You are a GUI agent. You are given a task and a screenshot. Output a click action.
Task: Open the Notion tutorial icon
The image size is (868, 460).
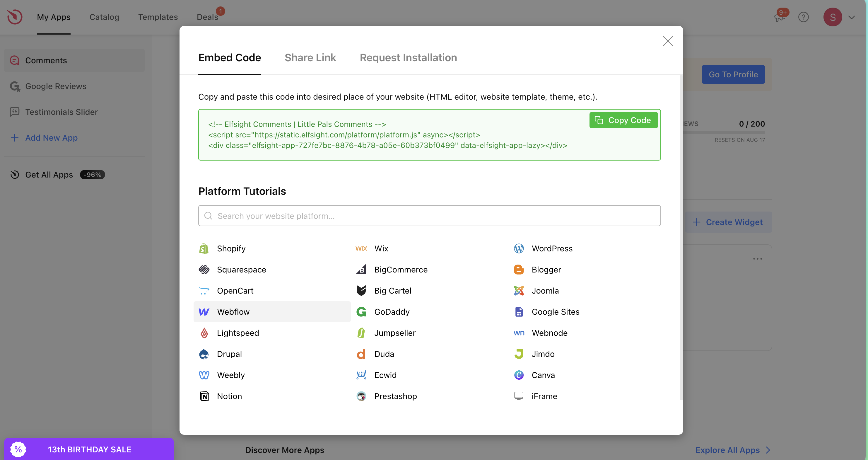[204, 396]
